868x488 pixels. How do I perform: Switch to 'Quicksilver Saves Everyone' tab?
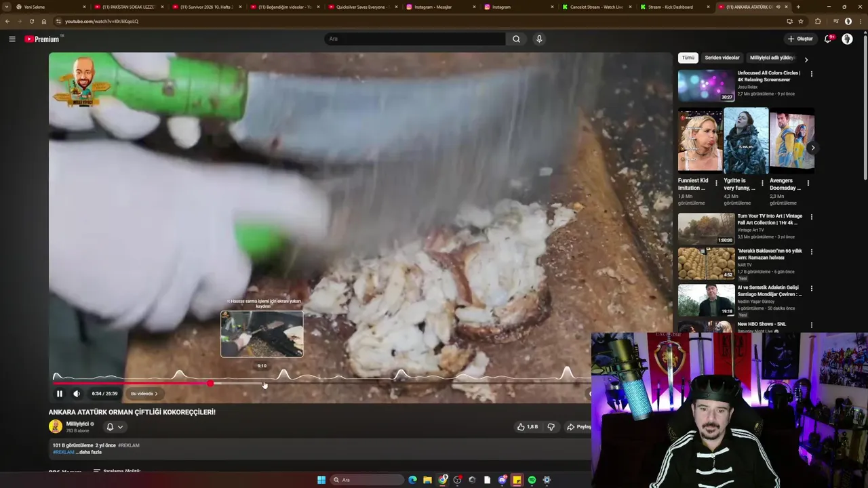click(x=363, y=7)
